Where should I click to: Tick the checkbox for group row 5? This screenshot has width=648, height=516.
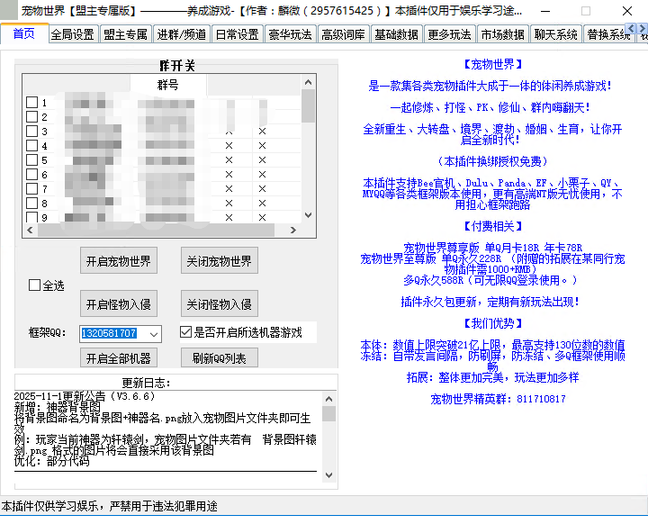click(32, 160)
